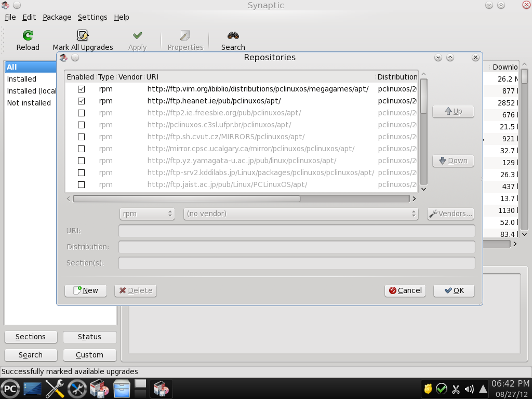Enable the ftp.jaist.ac.jp repository

click(x=81, y=184)
